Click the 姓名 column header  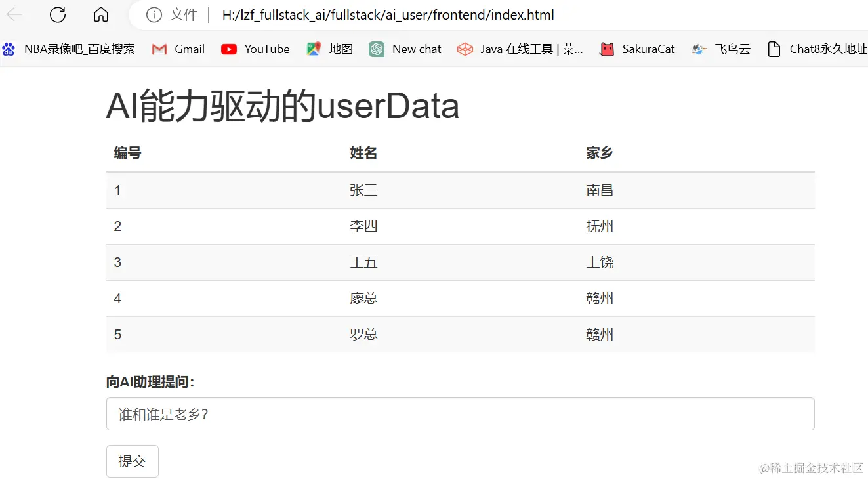click(x=363, y=154)
